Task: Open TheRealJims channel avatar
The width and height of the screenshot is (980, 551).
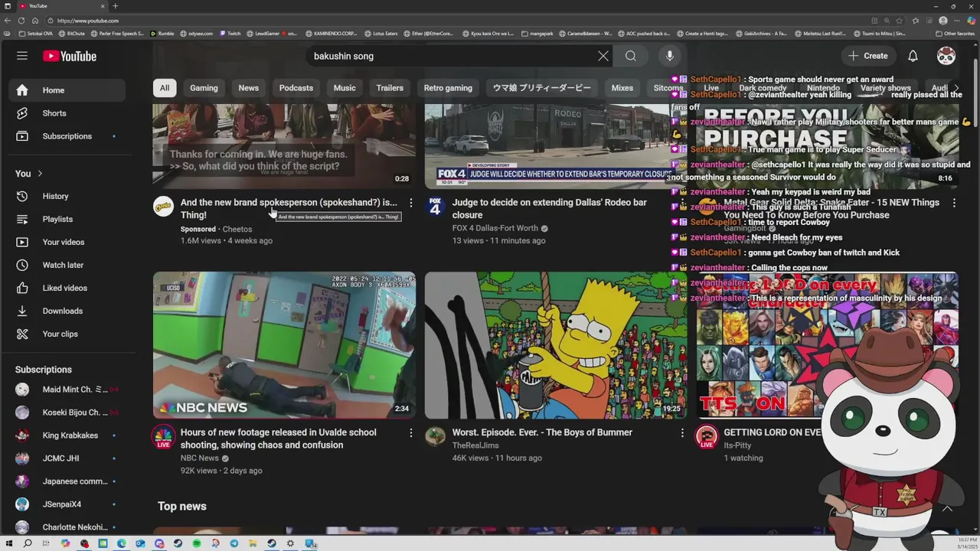Action: (x=435, y=436)
